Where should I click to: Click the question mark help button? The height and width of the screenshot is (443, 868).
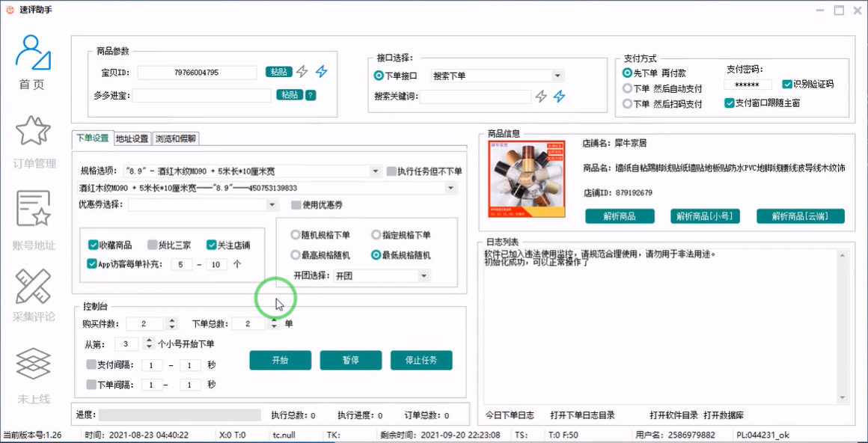[311, 95]
